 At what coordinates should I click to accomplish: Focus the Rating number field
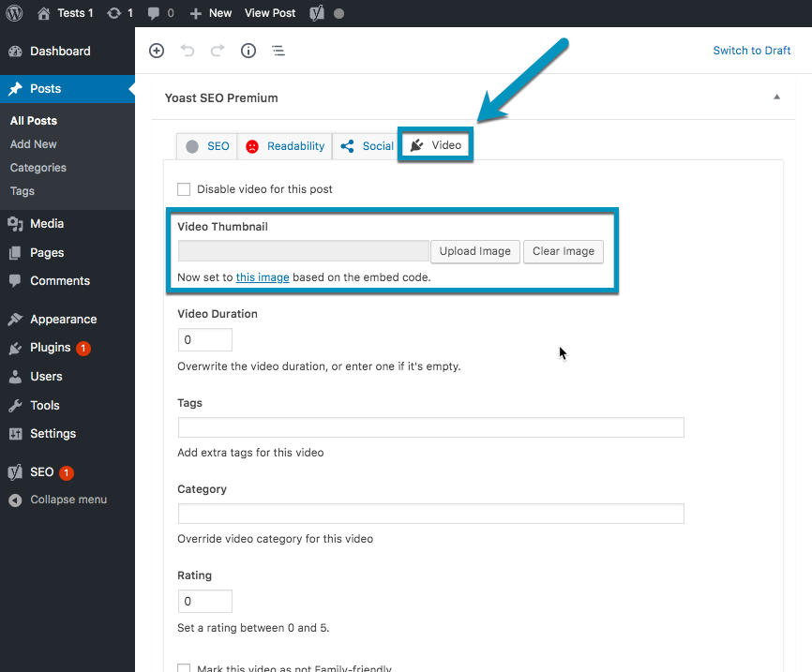(x=205, y=601)
